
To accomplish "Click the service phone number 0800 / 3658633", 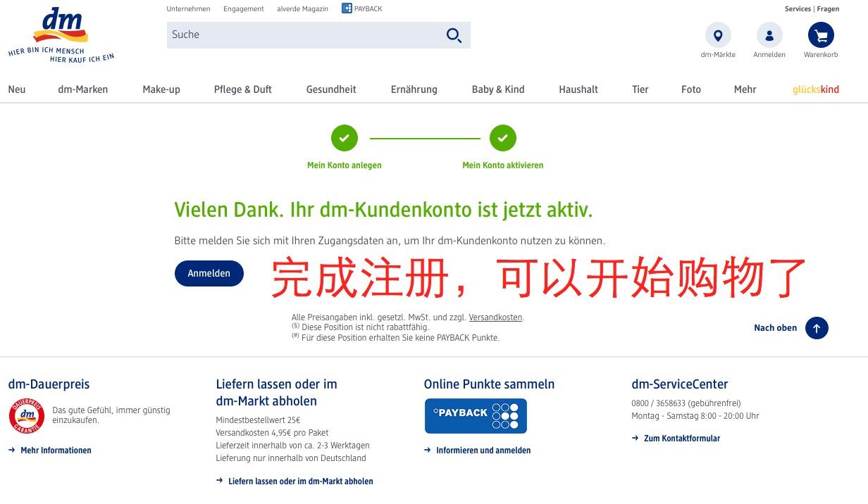I will tap(659, 403).
